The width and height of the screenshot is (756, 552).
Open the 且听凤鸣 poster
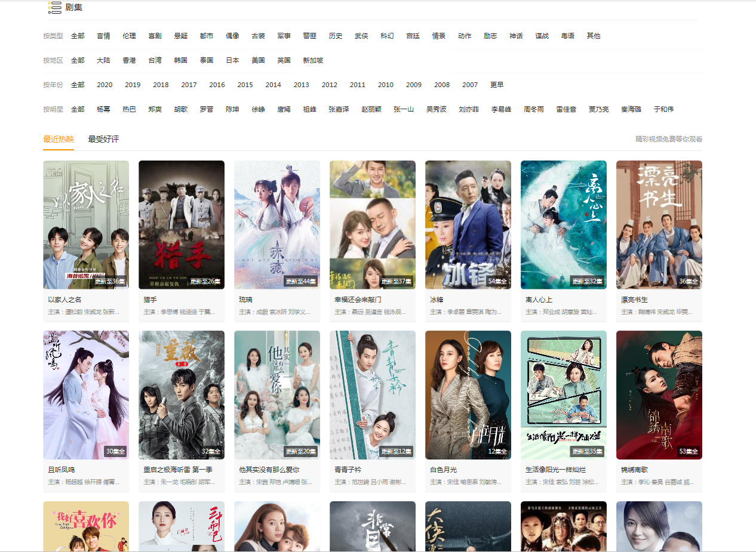pyautogui.click(x=86, y=395)
